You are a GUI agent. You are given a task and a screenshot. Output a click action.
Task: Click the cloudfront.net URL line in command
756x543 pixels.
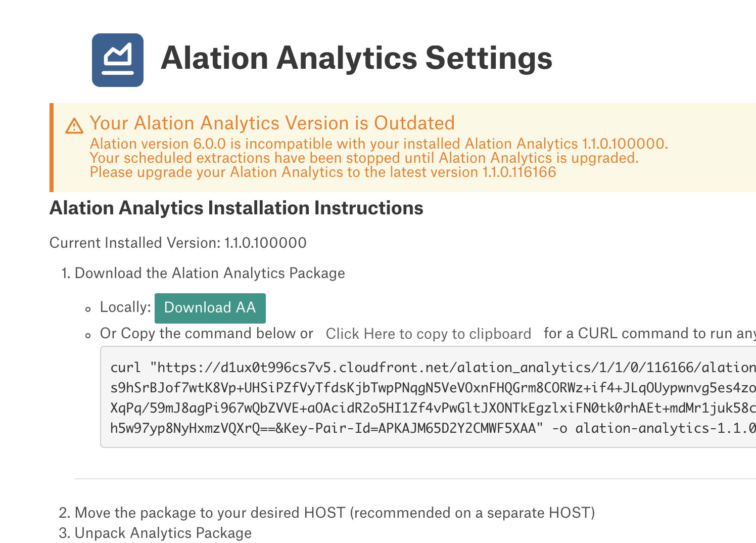433,368
